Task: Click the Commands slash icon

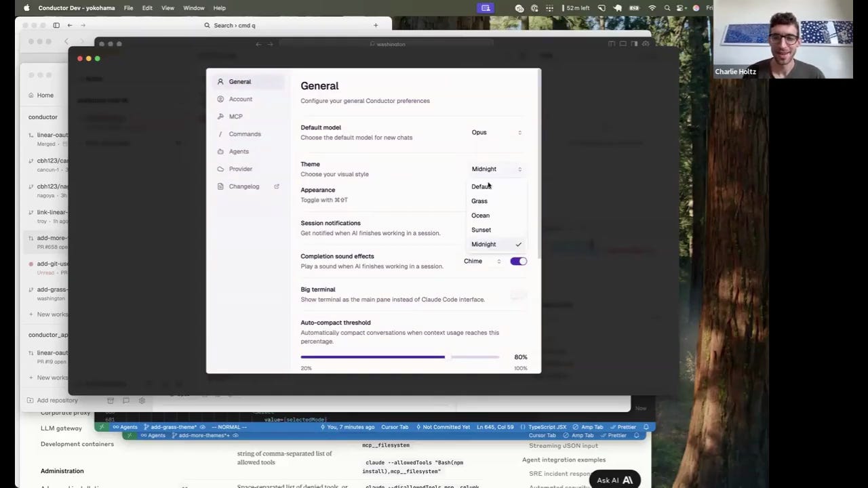Action: (x=220, y=134)
